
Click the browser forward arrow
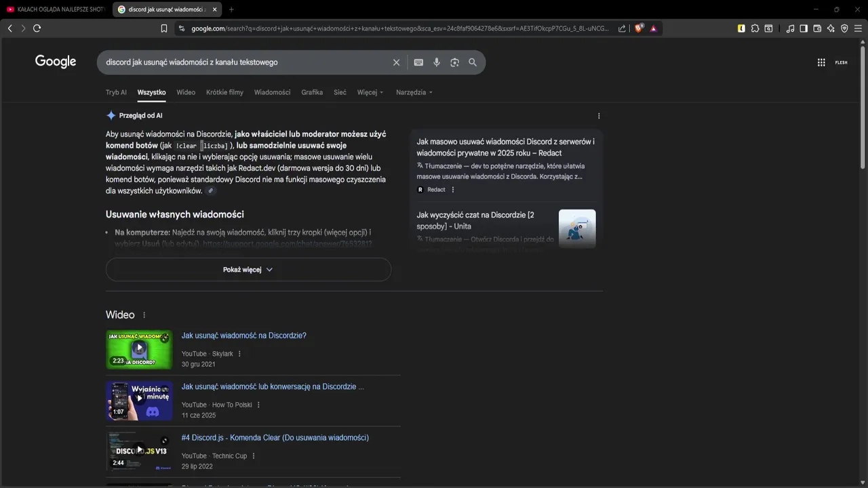pyautogui.click(x=23, y=28)
